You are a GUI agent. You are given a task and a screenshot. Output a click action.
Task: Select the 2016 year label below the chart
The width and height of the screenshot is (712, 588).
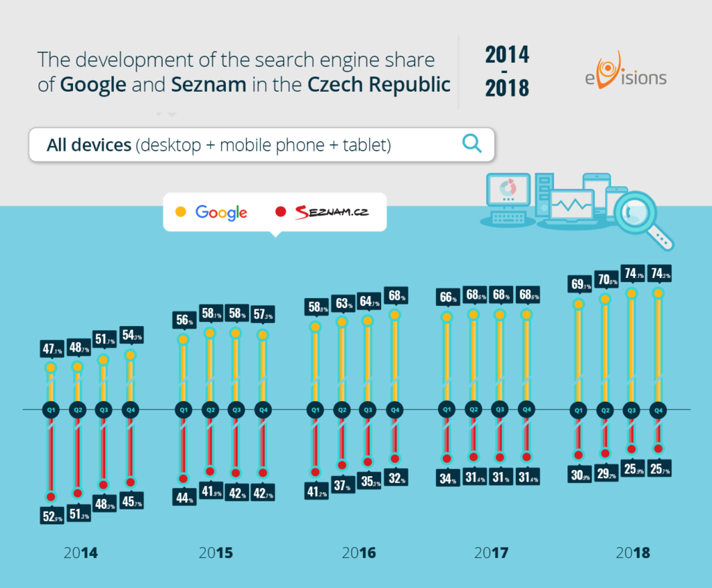click(x=359, y=553)
